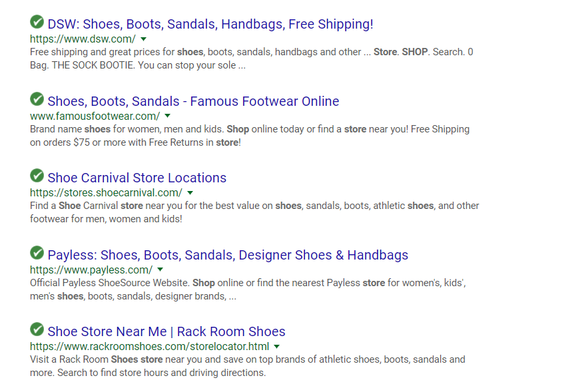Click the https://stores.shoecarnival.com/ green URL
The height and width of the screenshot is (390, 588).
pos(106,193)
